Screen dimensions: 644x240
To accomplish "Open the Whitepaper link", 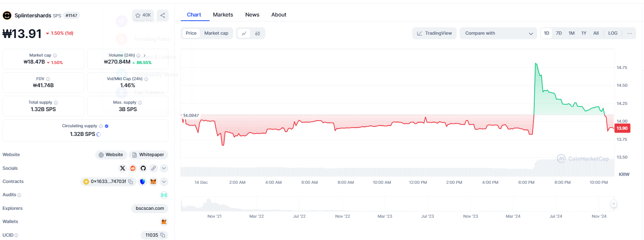I will [x=149, y=155].
